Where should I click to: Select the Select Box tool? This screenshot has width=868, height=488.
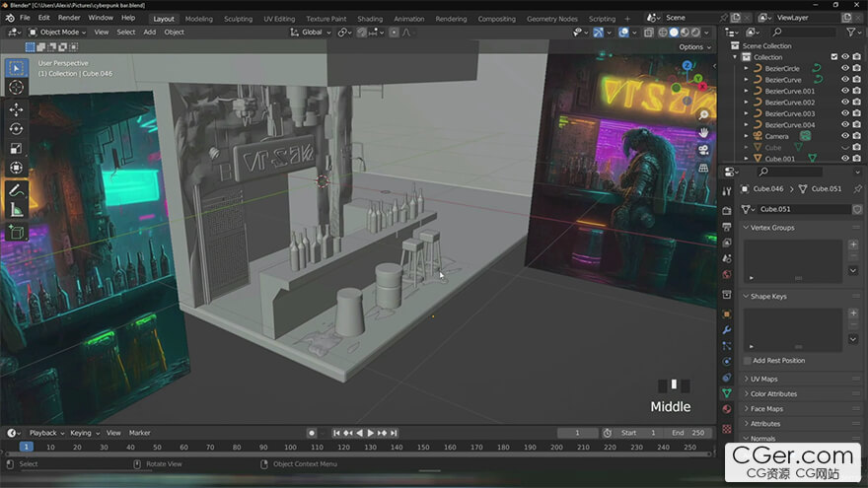tap(16, 68)
